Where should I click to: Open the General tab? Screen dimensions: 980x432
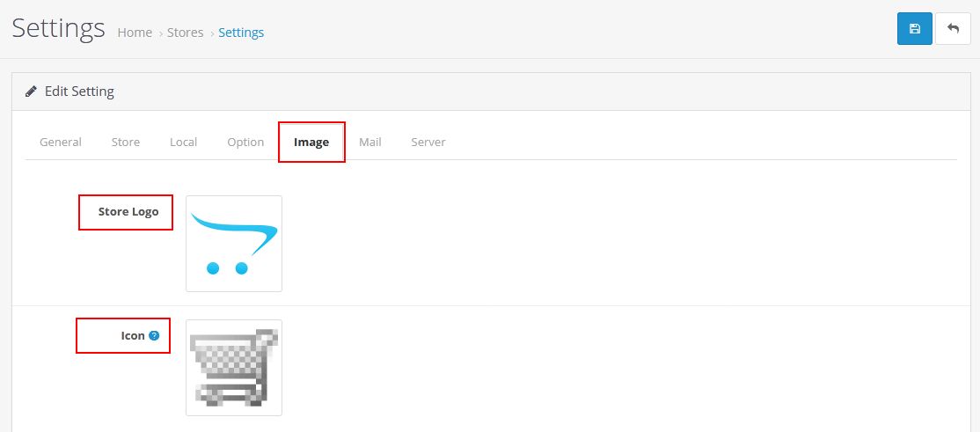coord(61,142)
